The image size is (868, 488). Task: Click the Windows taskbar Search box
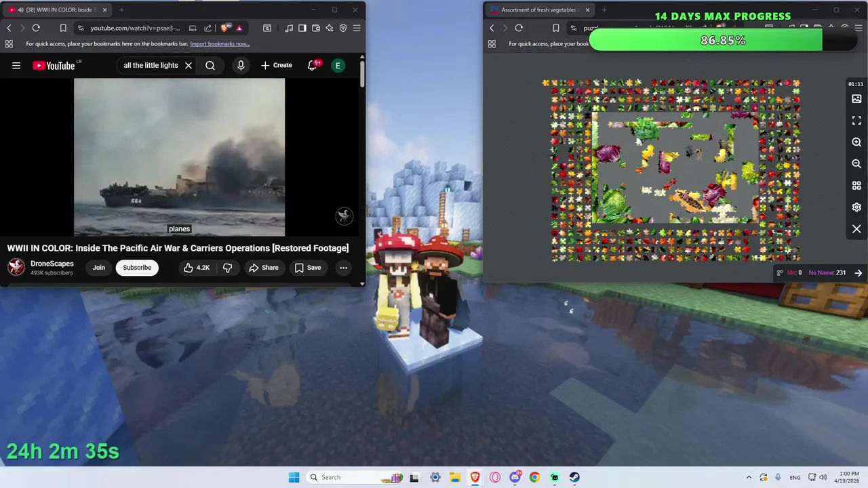tap(355, 477)
